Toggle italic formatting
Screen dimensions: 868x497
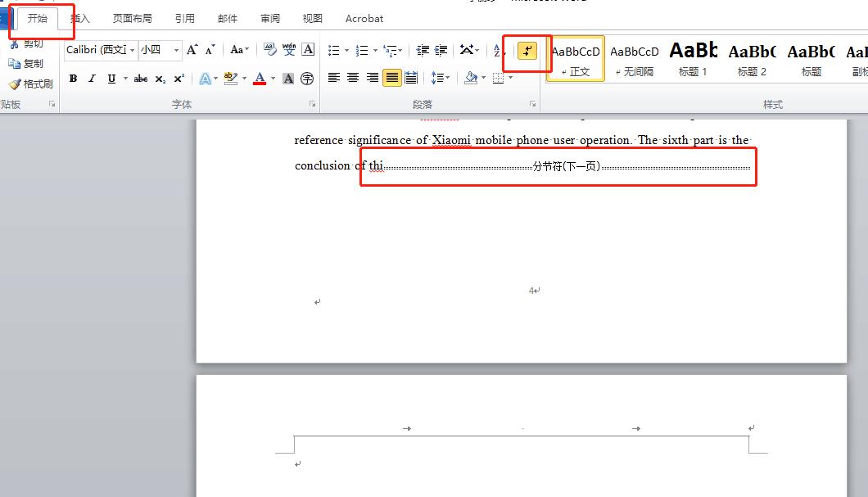(x=91, y=79)
